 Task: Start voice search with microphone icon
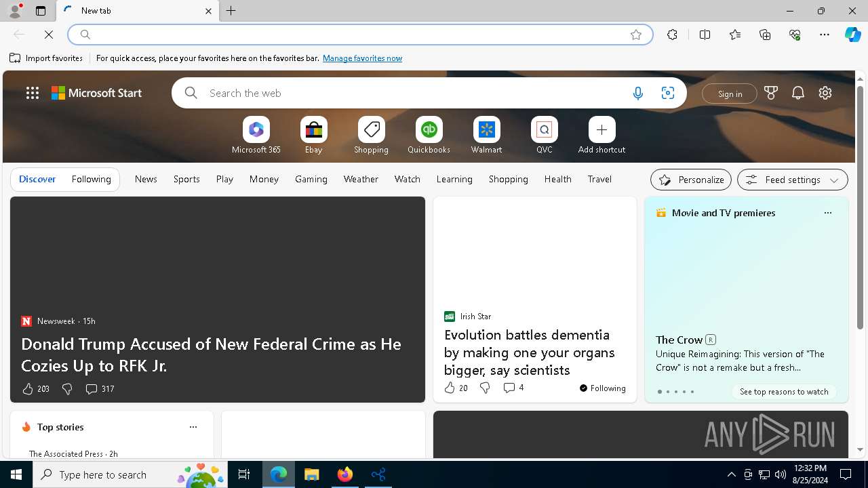tap(638, 94)
